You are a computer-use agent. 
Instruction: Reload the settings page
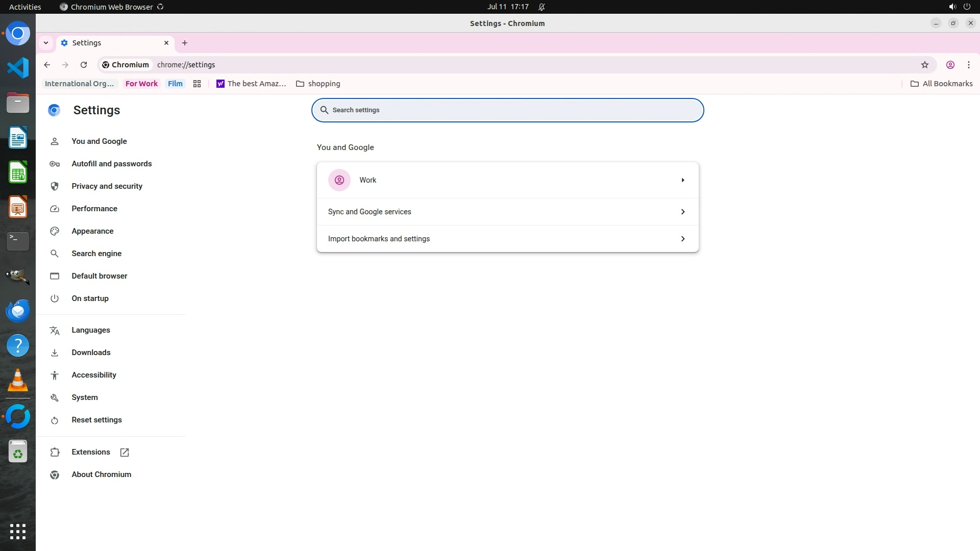[x=84, y=65]
